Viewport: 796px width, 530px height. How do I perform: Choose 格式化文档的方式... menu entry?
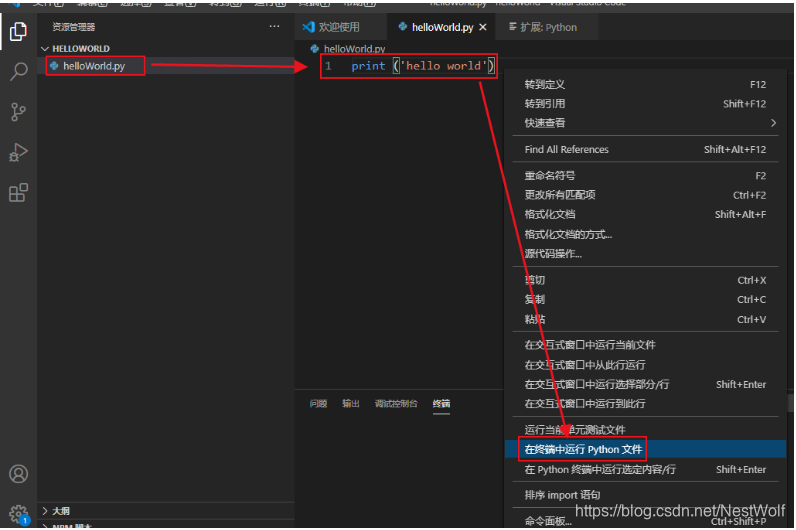(x=645, y=235)
